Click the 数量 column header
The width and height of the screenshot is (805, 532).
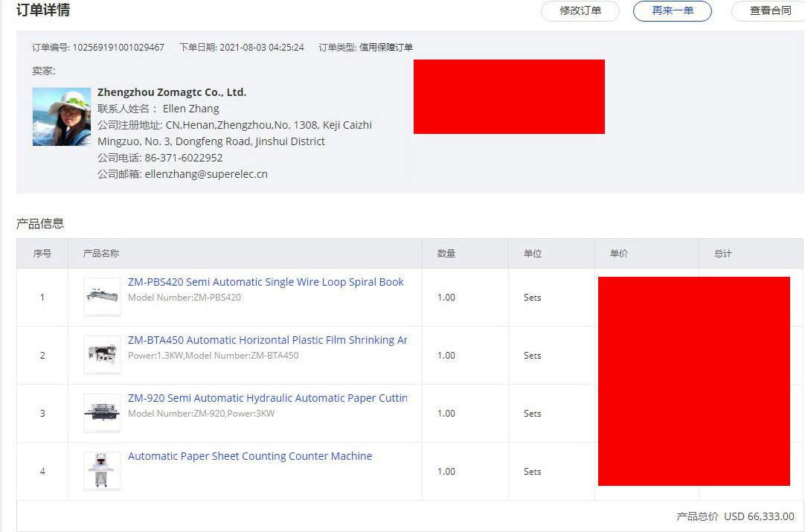tap(446, 254)
